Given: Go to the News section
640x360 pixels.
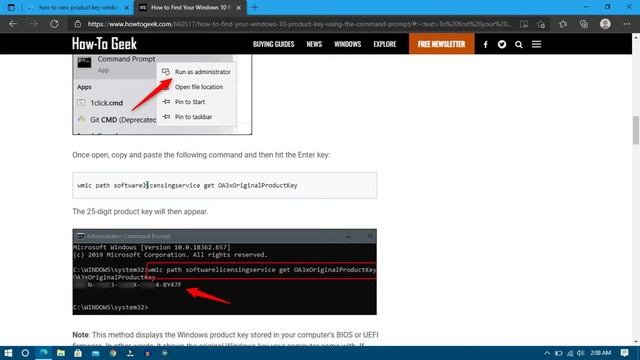Looking at the screenshot, I should coord(314,44).
